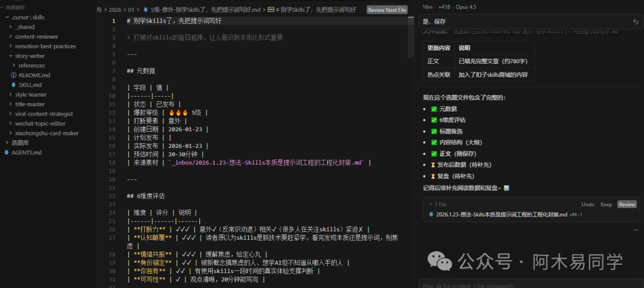
Task: Click the info icon beside README.md
Action: click(14, 75)
